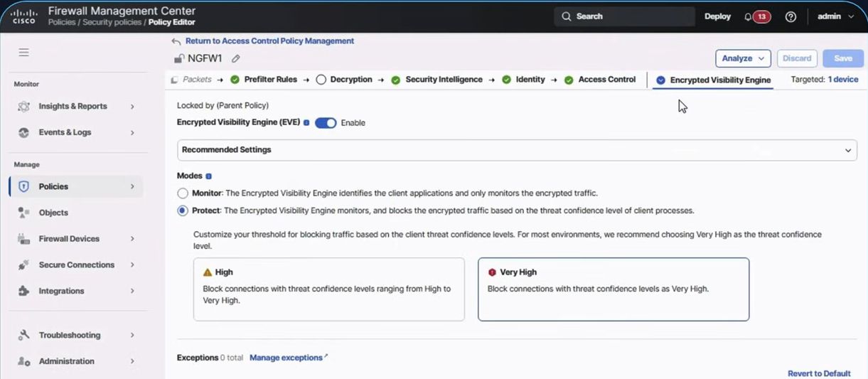This screenshot has height=379, width=868.
Task: Click the Firewall Devices sidebar icon
Action: pos(23,239)
